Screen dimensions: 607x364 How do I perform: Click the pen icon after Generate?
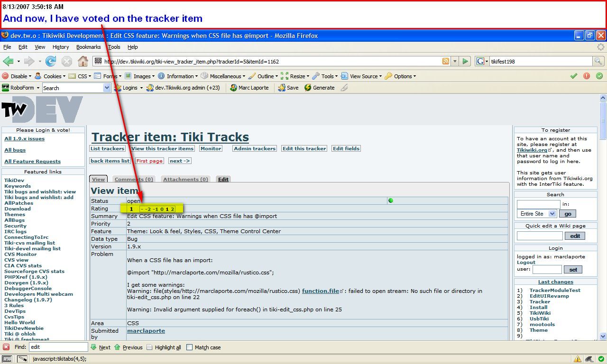pyautogui.click(x=344, y=88)
